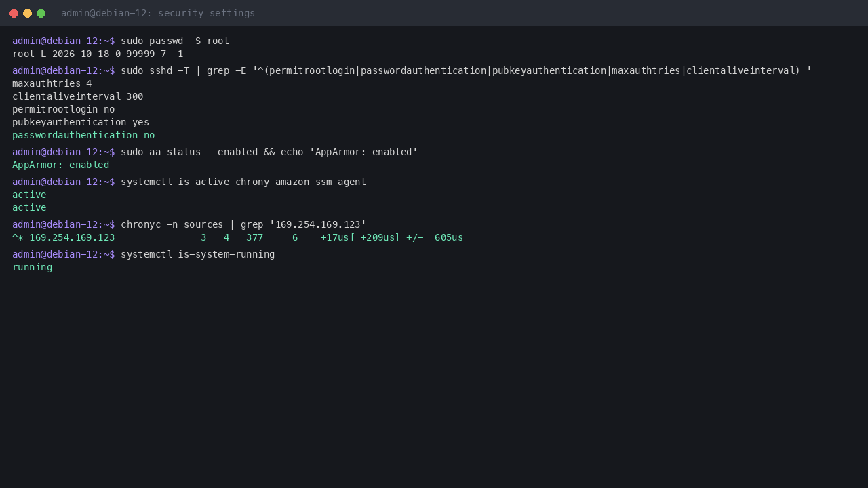Click the '605us' error margin value

(x=449, y=237)
